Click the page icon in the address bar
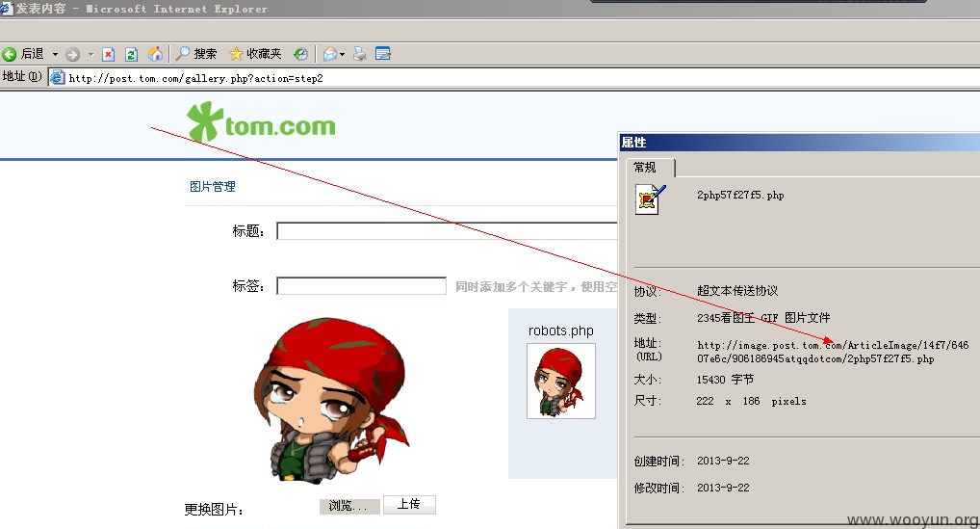 click(57, 77)
